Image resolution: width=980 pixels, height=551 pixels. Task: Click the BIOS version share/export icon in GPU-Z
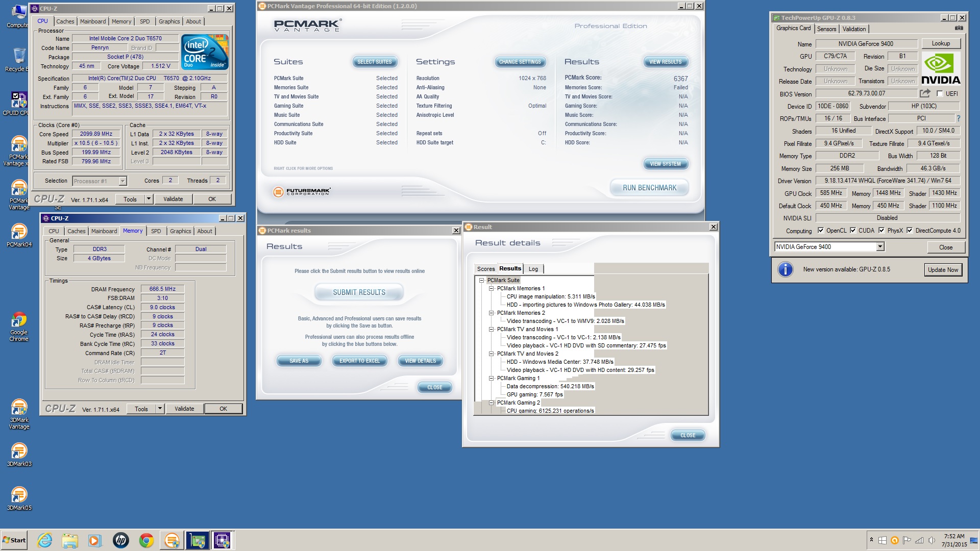[x=925, y=93]
